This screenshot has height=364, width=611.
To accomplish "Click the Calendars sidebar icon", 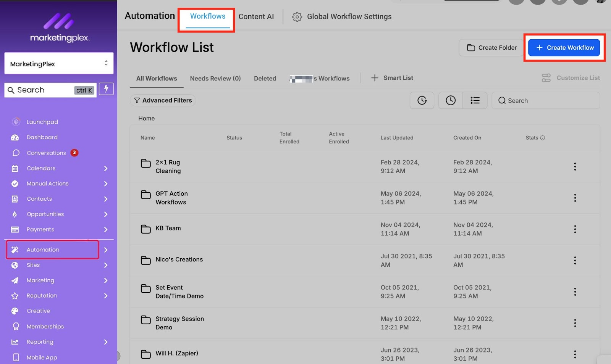I will tap(15, 168).
